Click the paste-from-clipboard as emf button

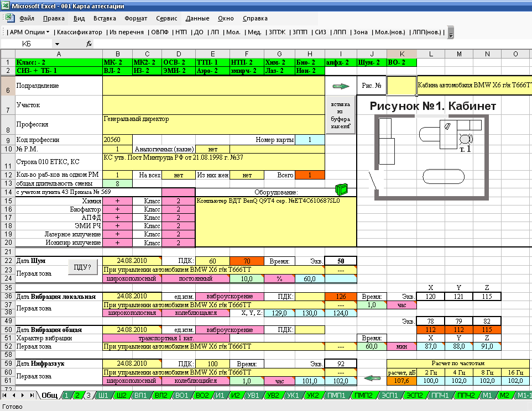[341, 115]
